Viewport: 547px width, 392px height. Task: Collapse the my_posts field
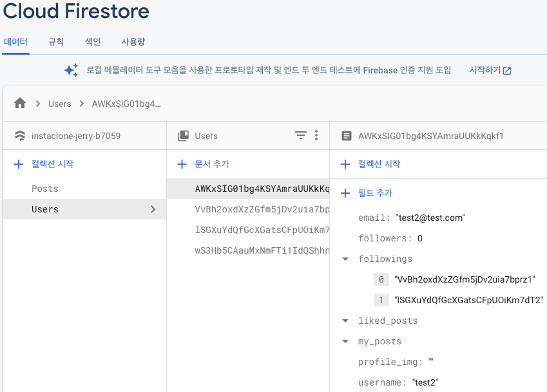(345, 342)
